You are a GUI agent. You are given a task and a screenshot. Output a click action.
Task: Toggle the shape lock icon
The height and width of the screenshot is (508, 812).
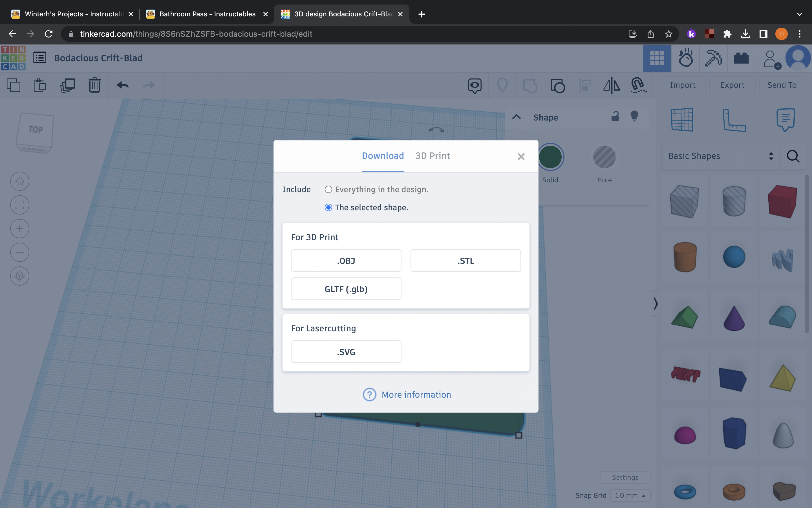pyautogui.click(x=615, y=116)
